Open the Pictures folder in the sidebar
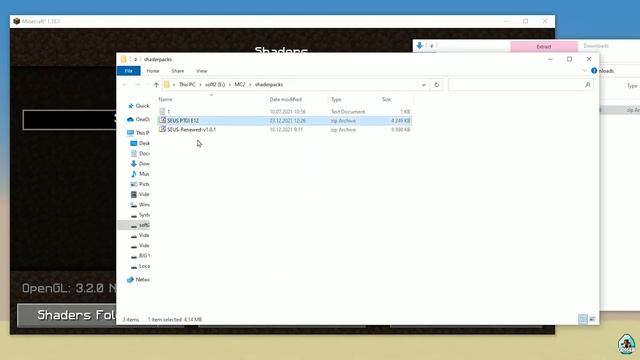This screenshot has width=640, height=360. (x=140, y=184)
